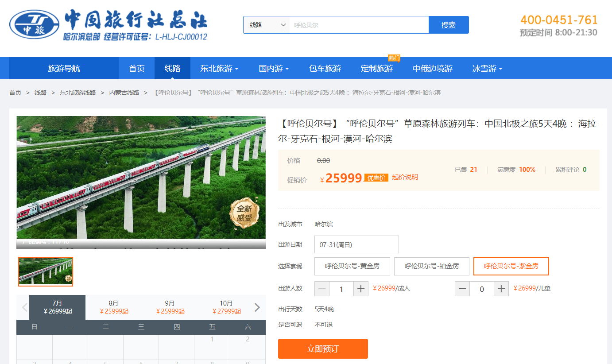The image size is (612, 364).
Task: Go to next months with right arrow
Action: [x=257, y=307]
